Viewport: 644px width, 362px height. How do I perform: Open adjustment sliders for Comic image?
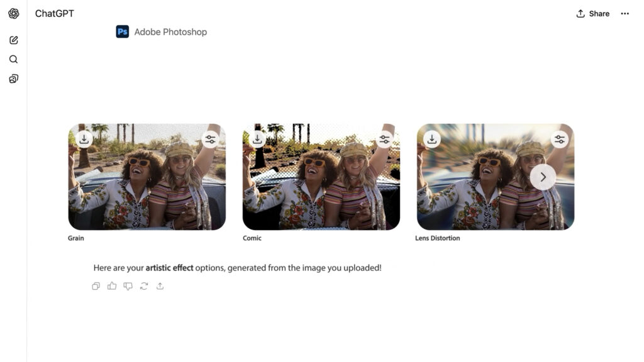(384, 140)
